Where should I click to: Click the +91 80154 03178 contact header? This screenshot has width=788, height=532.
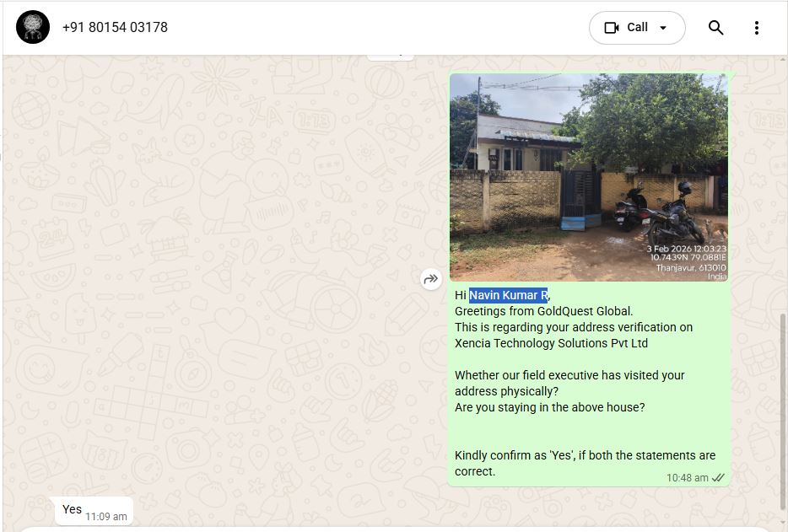[x=115, y=28]
